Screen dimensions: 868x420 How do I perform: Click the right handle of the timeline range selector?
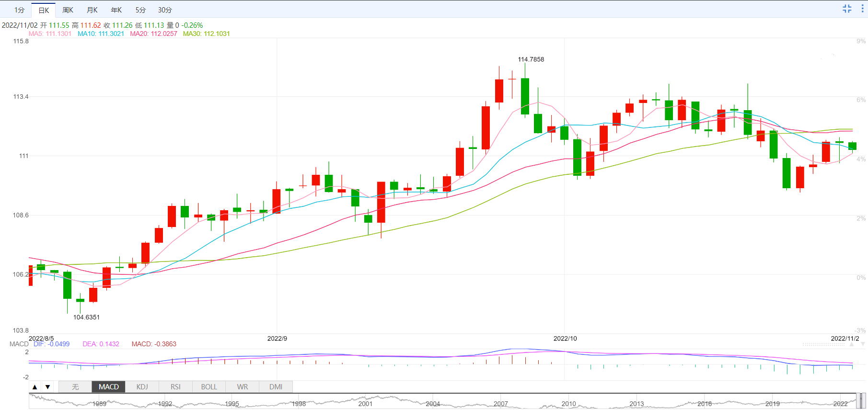(x=864, y=400)
